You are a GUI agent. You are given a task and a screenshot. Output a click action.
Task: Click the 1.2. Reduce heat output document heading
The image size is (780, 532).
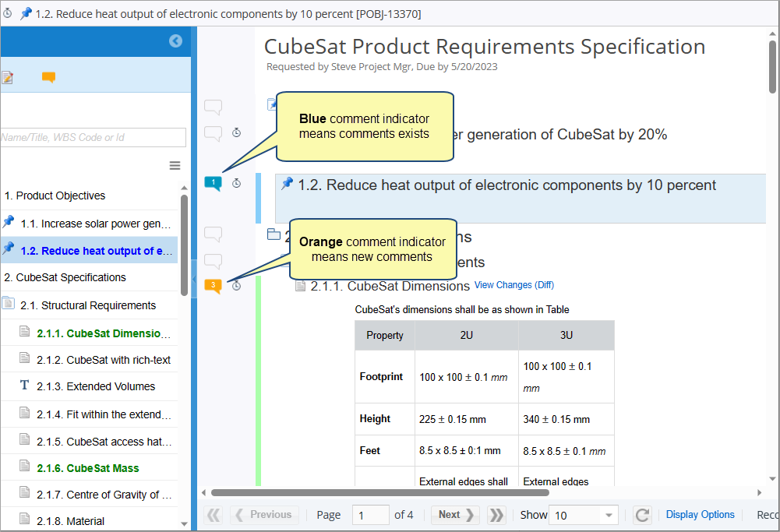click(506, 185)
